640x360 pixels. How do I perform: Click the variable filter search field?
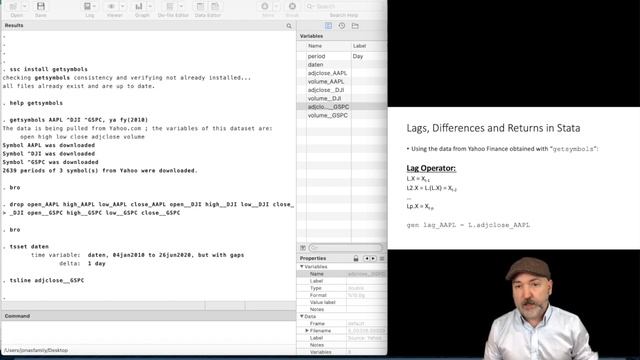click(345, 248)
